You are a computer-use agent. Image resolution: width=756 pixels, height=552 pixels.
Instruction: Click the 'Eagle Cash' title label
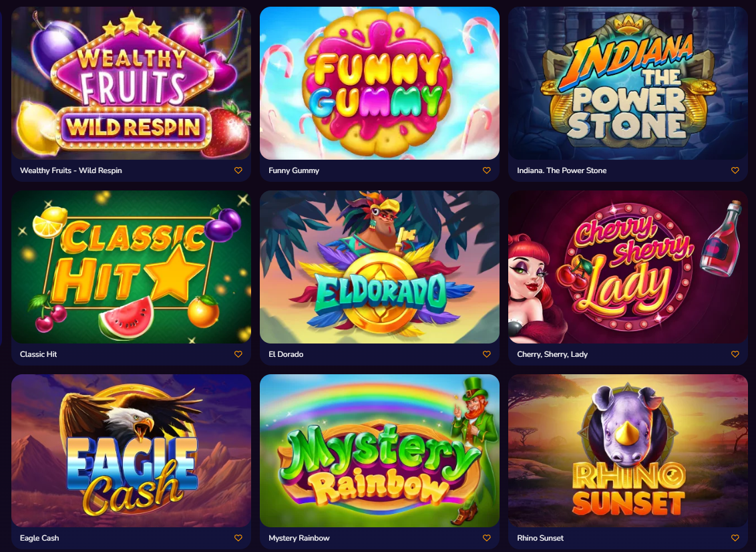click(x=39, y=538)
